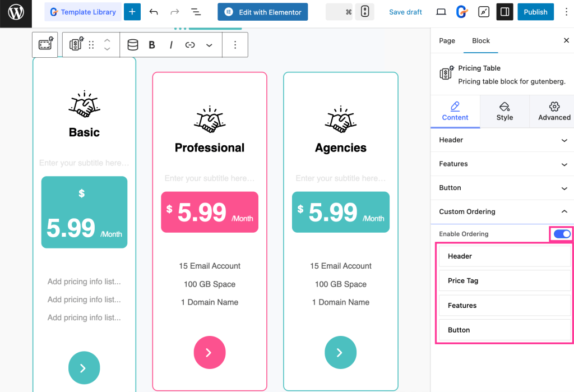
Task: Close the settings sidebar
Action: coord(566,40)
